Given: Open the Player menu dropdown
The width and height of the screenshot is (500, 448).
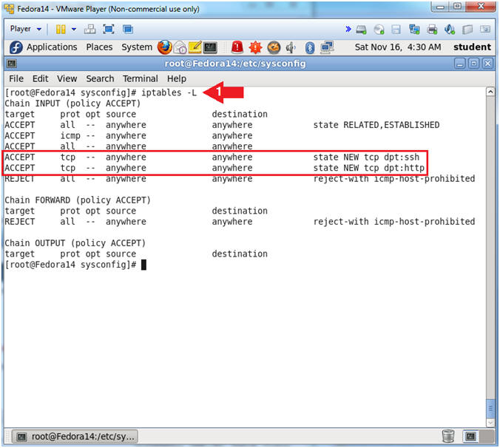Looking at the screenshot, I should 25,29.
